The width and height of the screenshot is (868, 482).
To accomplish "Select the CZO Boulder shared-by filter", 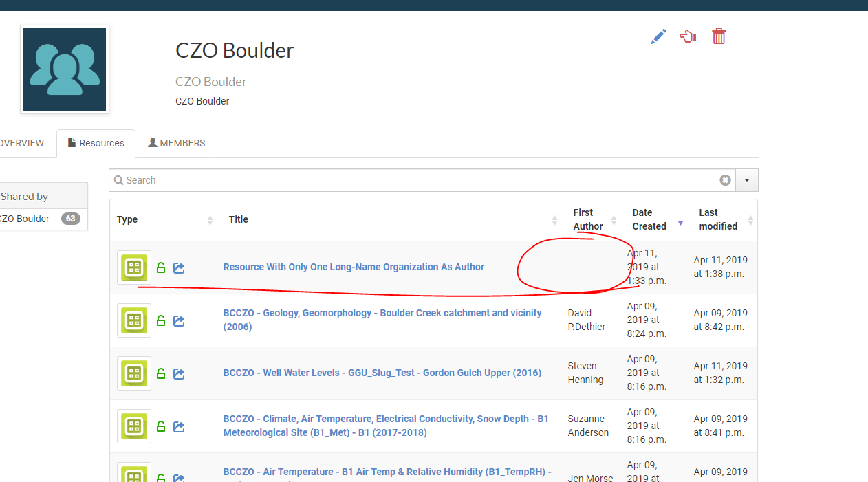I will 25,219.
